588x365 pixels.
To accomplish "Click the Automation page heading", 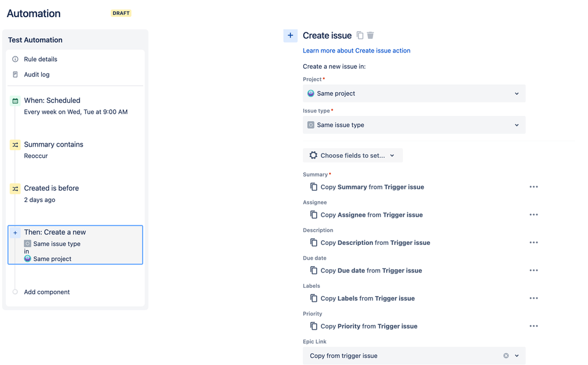I will pos(34,14).
